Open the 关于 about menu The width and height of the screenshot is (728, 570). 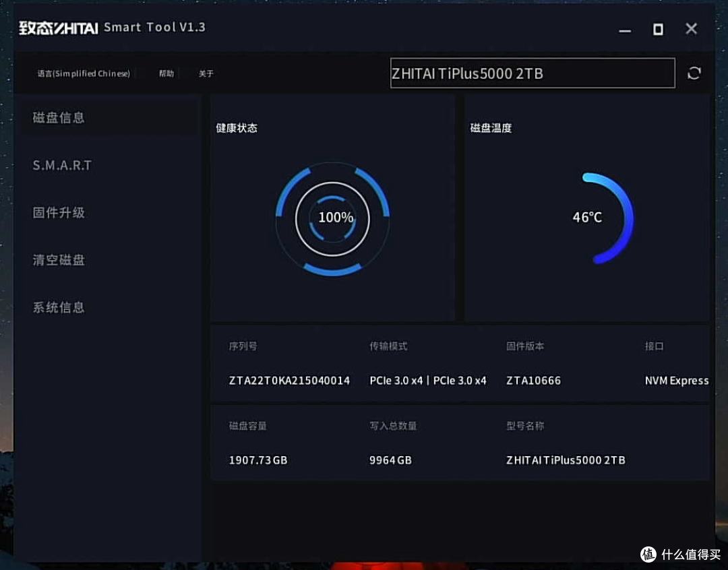point(206,74)
